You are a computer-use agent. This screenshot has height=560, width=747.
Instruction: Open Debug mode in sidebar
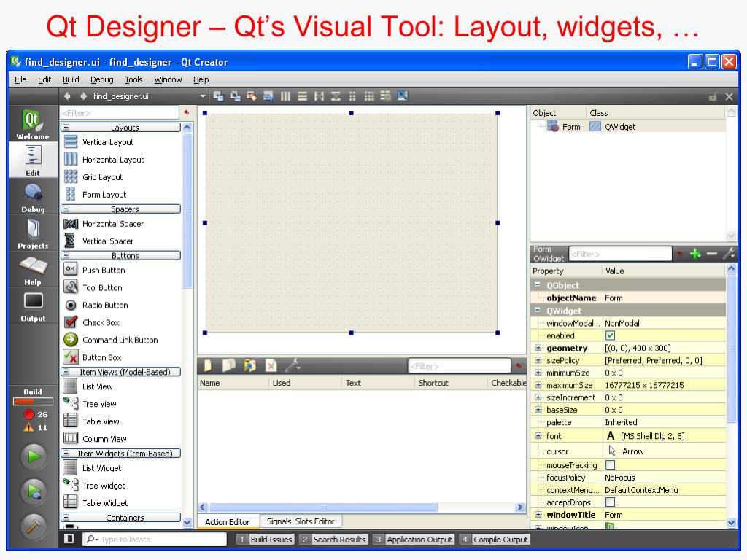(x=32, y=197)
